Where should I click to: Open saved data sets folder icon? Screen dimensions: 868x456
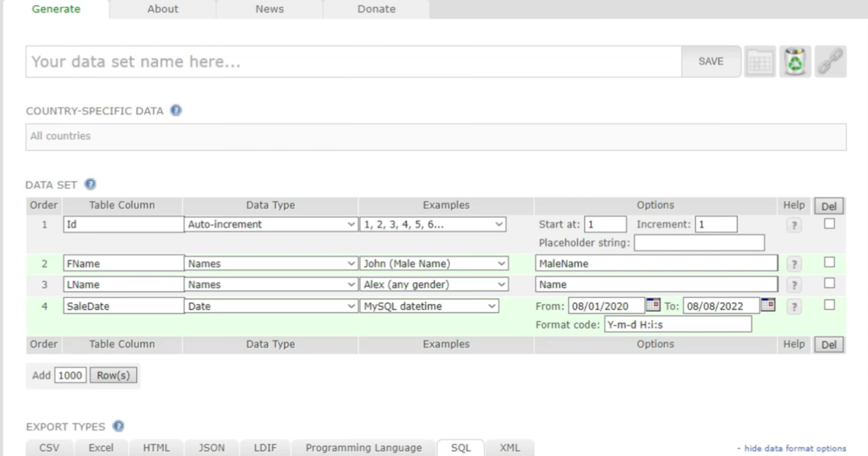(x=760, y=61)
